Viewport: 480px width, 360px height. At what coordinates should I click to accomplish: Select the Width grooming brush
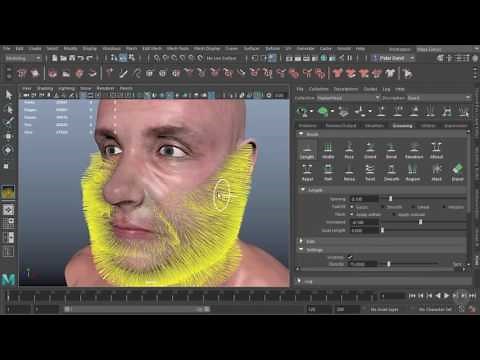click(x=328, y=150)
